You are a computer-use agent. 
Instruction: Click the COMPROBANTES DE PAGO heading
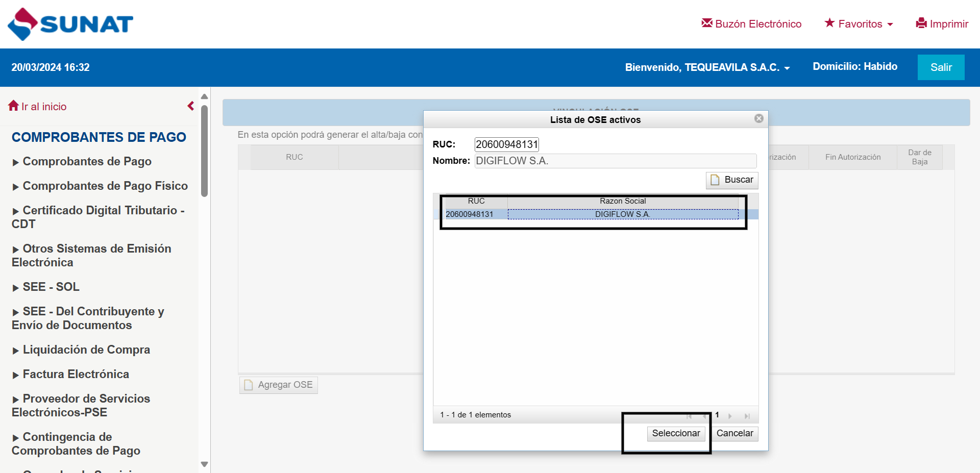click(99, 137)
